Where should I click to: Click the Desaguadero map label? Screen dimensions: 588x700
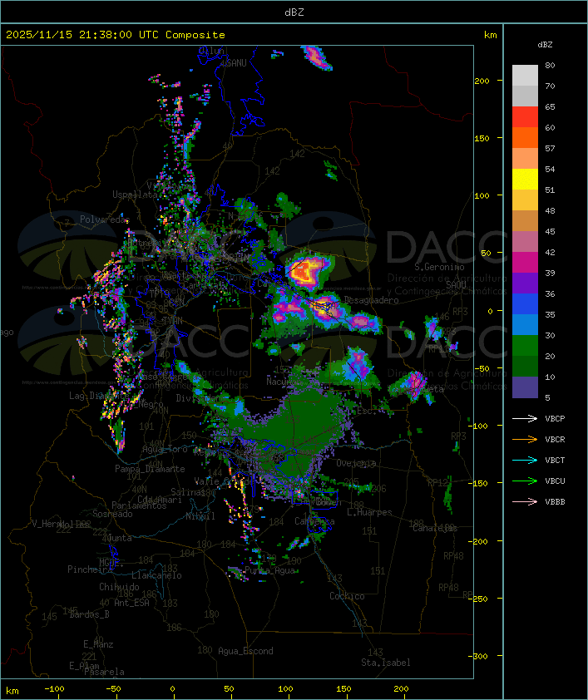(x=372, y=300)
